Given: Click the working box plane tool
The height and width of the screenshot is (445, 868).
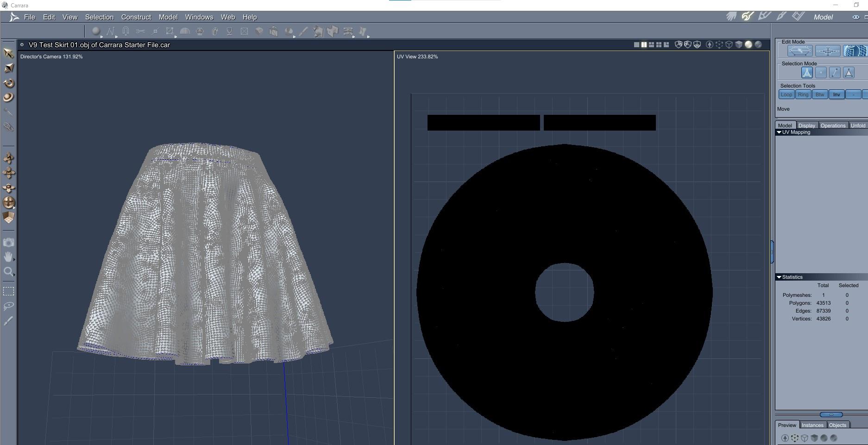Looking at the screenshot, I should tap(8, 217).
